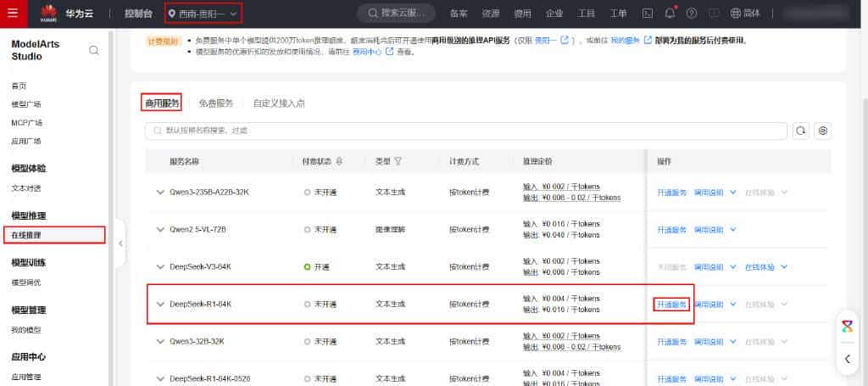
Task: Open the 费用中心 link in notice
Action: pos(367,52)
